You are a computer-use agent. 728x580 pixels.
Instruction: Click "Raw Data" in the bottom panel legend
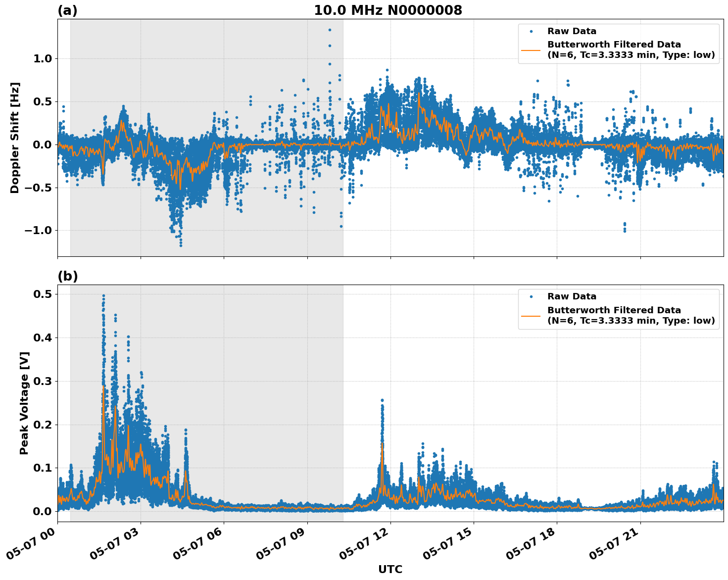572,296
